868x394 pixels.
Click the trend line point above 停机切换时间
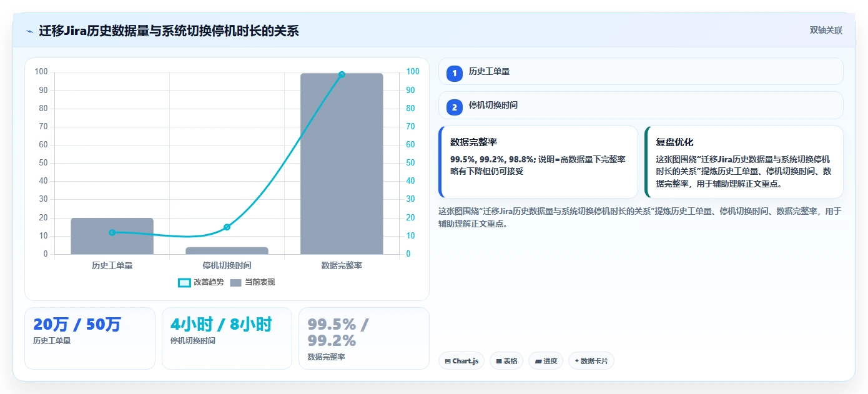pyautogui.click(x=227, y=227)
